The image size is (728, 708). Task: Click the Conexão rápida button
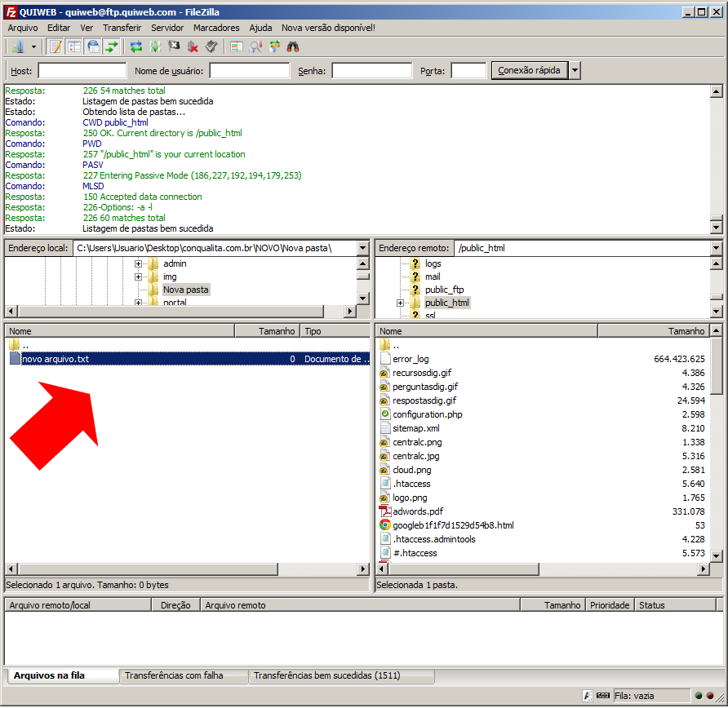(530, 70)
